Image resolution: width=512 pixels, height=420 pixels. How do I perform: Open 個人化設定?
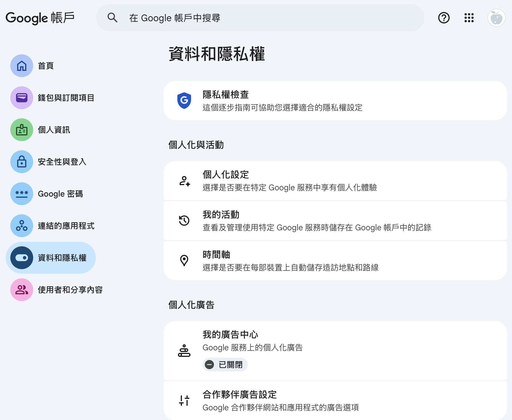pyautogui.click(x=335, y=181)
